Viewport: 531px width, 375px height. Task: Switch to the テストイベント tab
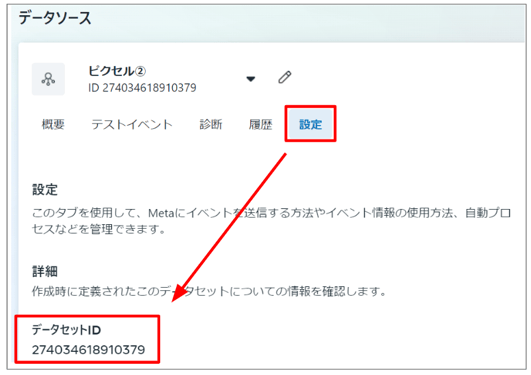(x=132, y=124)
